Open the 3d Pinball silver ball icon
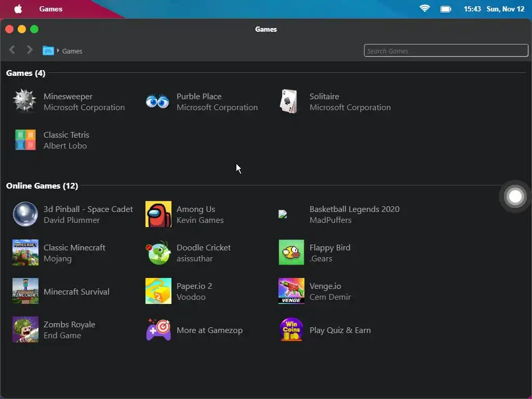The image size is (532, 399). pyautogui.click(x=25, y=214)
